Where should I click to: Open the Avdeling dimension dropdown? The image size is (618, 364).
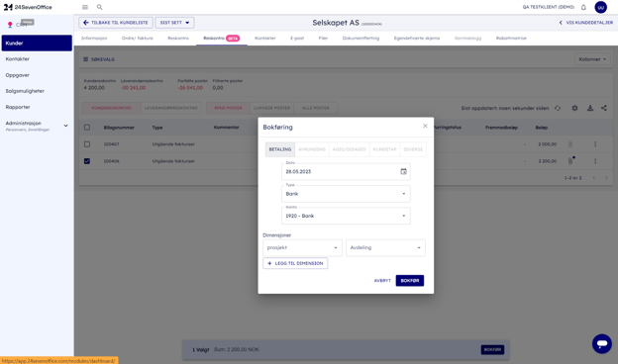(385, 248)
